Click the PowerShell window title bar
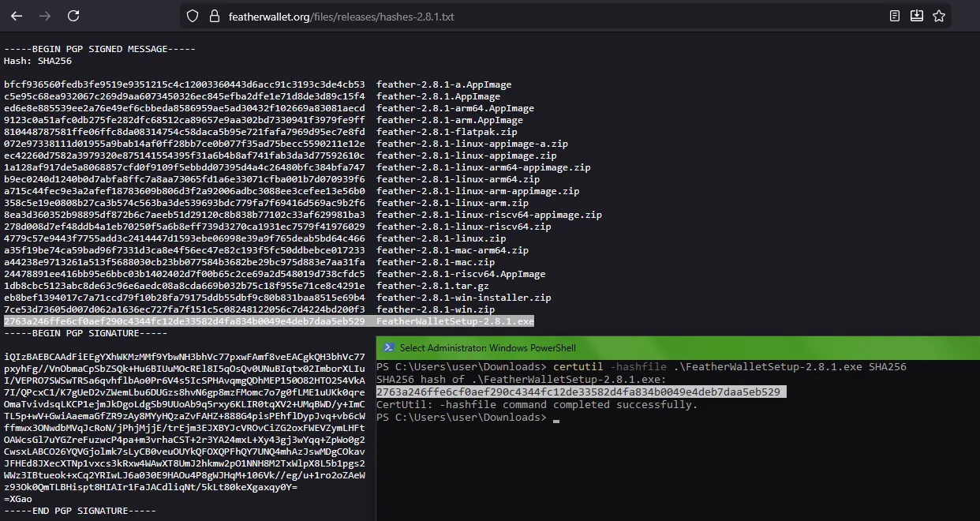980x521 pixels. pyautogui.click(x=678, y=348)
